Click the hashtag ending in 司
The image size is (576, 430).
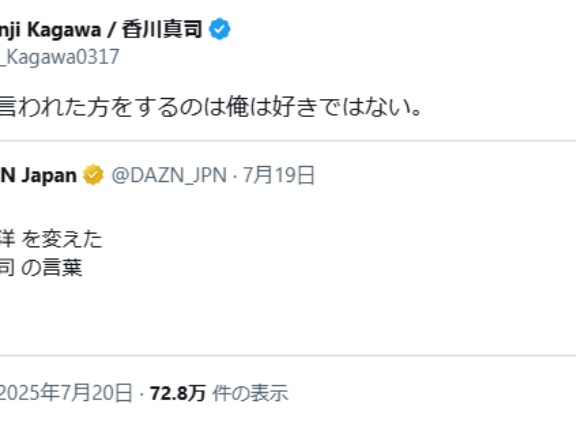7,267
